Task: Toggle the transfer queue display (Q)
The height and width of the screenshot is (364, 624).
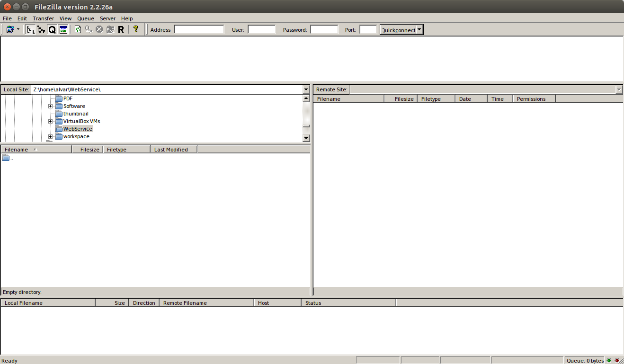Action: point(52,30)
